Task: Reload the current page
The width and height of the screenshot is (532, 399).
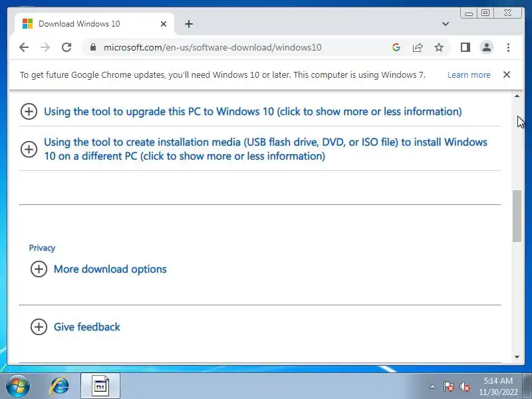Action: (x=66, y=47)
